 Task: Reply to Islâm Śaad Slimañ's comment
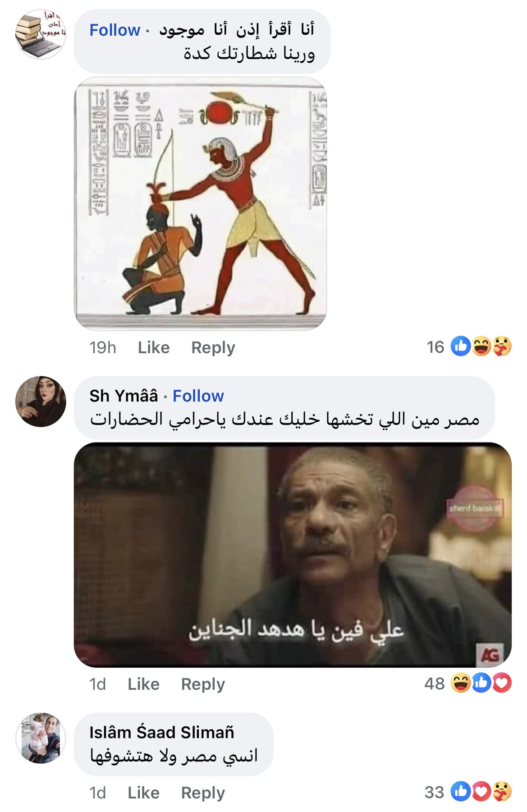pos(203,793)
